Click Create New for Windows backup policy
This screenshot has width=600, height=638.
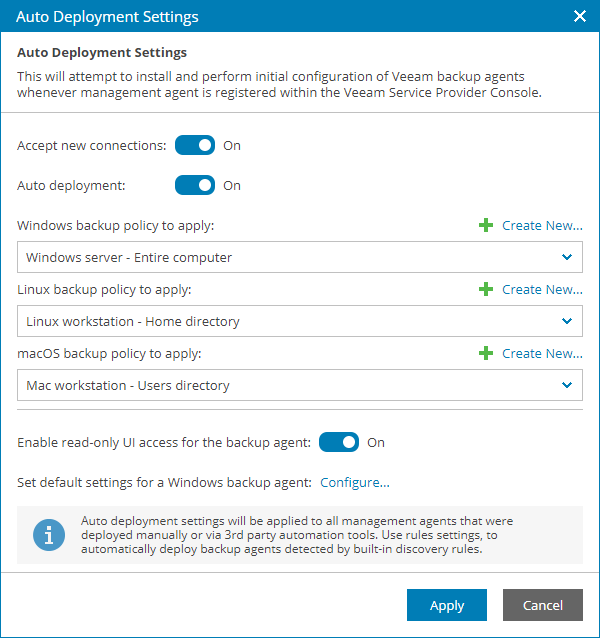[542, 225]
